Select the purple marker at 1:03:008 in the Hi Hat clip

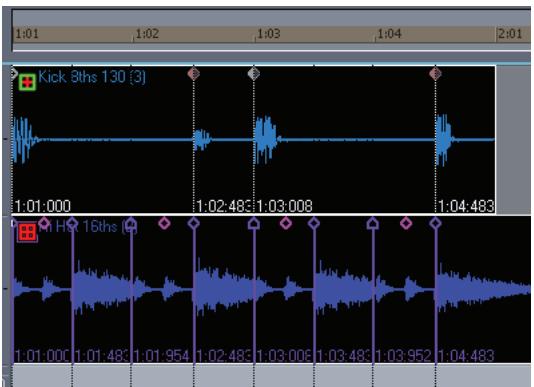(254, 223)
